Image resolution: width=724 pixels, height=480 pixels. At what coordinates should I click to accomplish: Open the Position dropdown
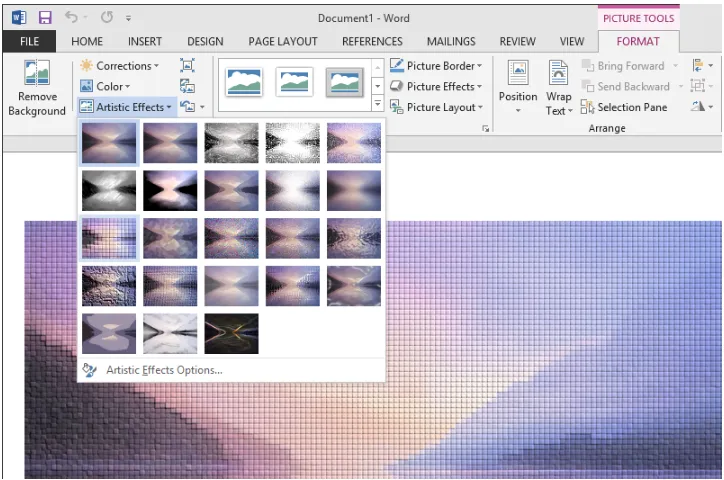coord(518,87)
